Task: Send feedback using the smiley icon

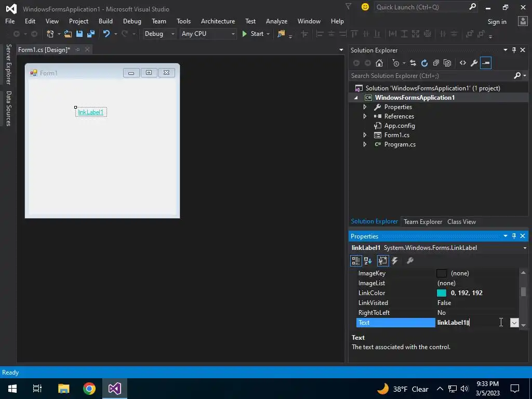Action: click(x=365, y=7)
